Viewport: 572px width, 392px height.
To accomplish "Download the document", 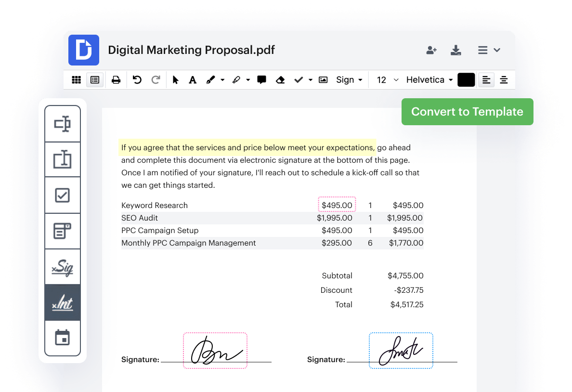I will (x=456, y=50).
